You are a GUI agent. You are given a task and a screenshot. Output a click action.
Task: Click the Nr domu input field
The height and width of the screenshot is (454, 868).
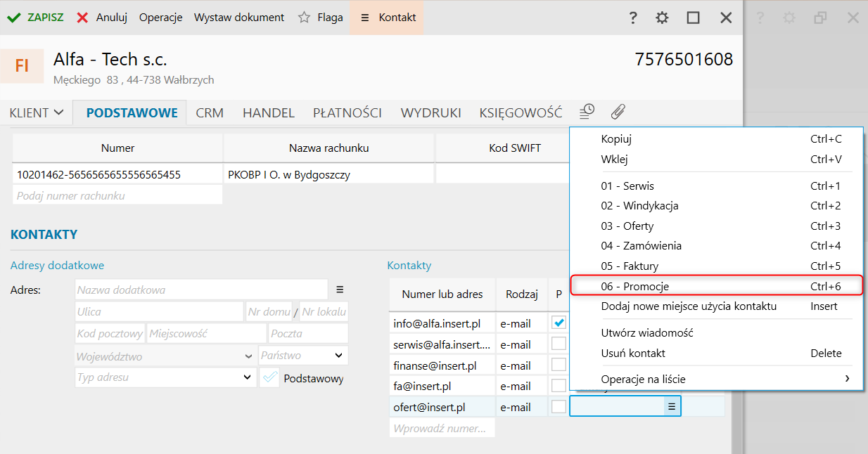268,311
